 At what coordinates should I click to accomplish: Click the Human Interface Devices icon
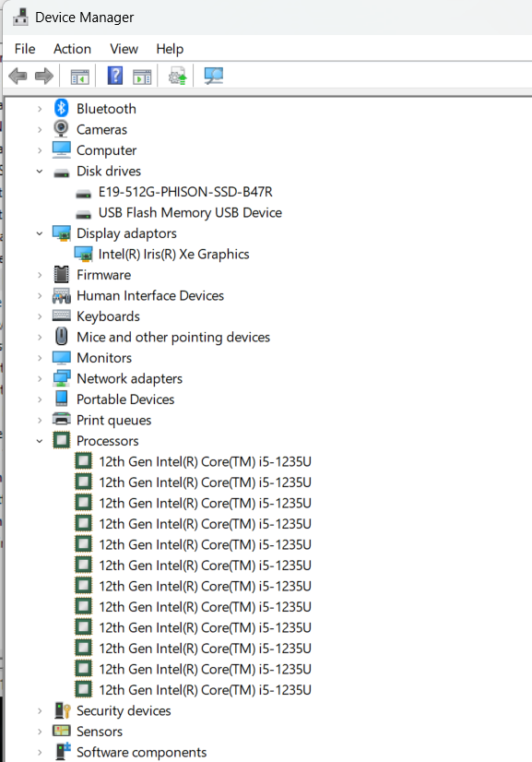click(62, 295)
